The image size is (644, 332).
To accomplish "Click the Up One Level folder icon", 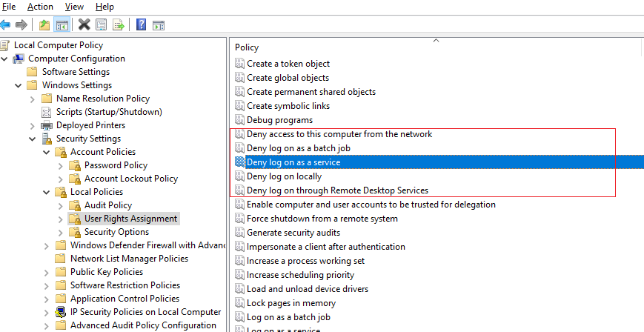I will point(44,24).
